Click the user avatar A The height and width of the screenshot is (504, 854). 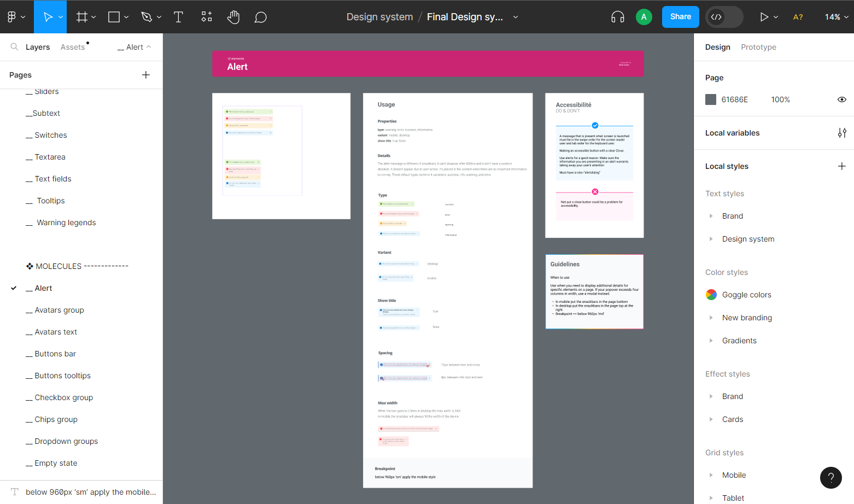tap(644, 17)
